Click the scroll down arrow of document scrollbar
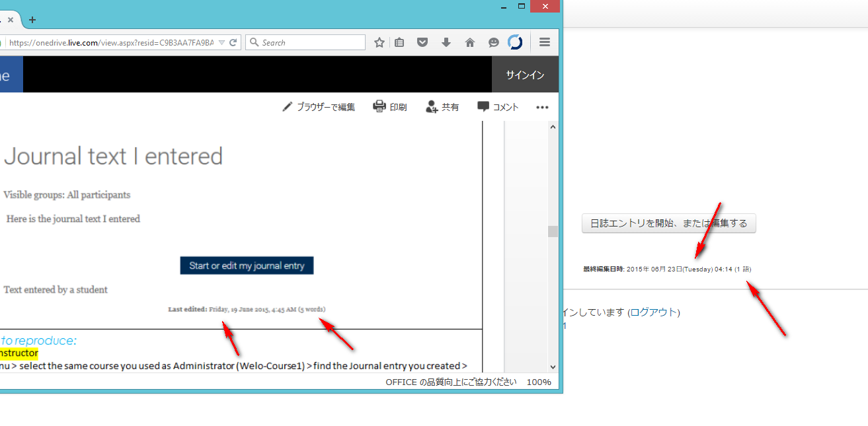 553,367
